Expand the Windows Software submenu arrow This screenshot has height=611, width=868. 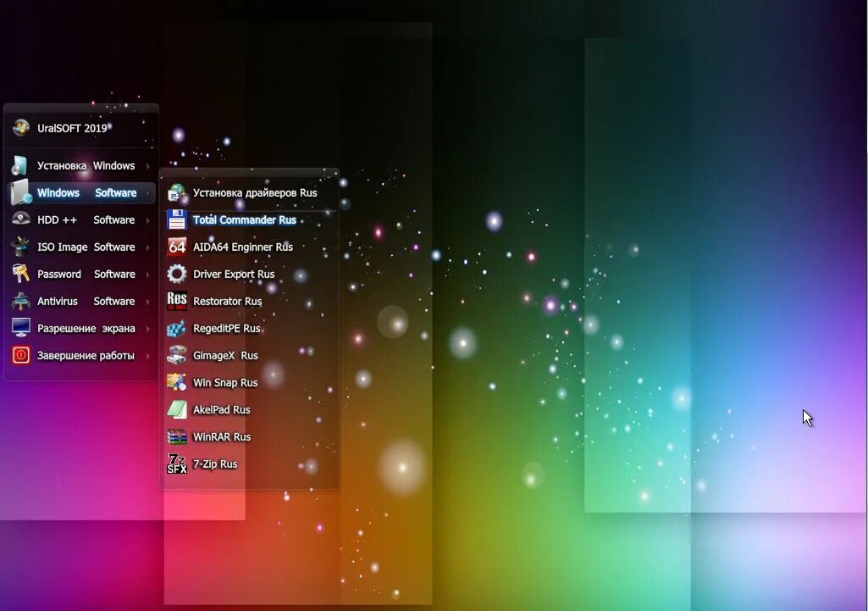148,193
